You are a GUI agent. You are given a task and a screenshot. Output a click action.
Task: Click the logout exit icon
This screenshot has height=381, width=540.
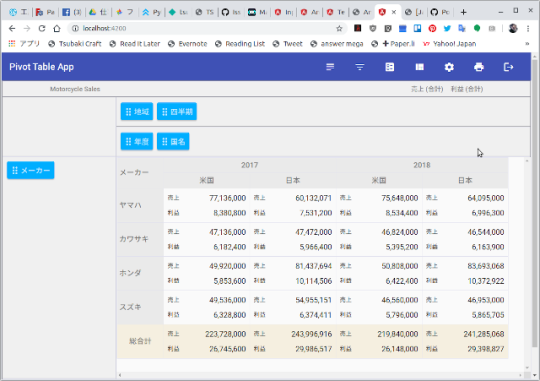click(508, 67)
